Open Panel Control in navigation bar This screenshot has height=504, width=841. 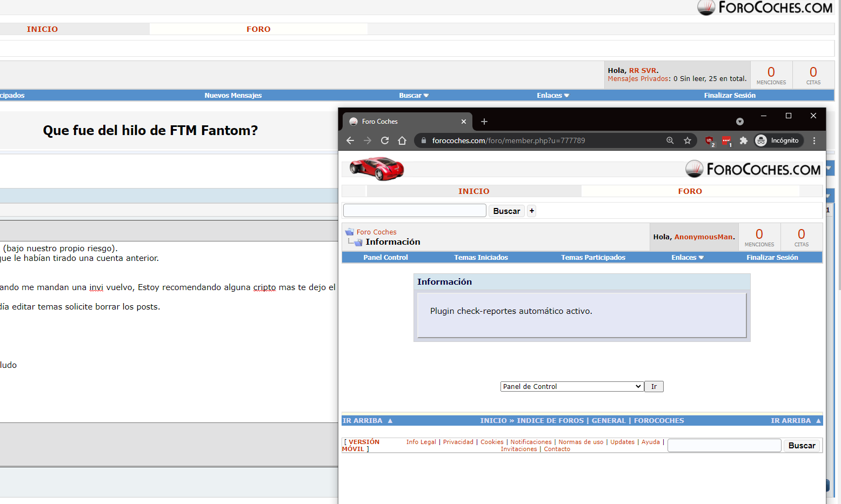pos(385,258)
